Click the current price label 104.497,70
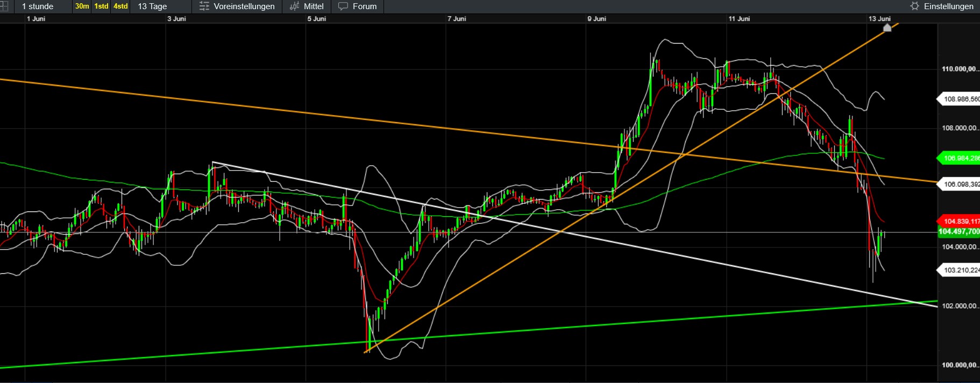Image resolution: width=980 pixels, height=383 pixels. [959, 232]
